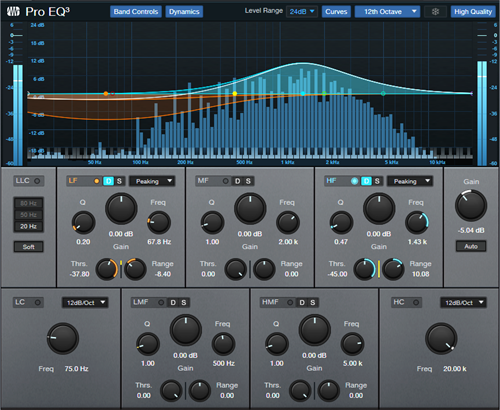This screenshot has width=500, height=410.
Task: Click the teal HMF band node on graph
Action: coord(383,94)
